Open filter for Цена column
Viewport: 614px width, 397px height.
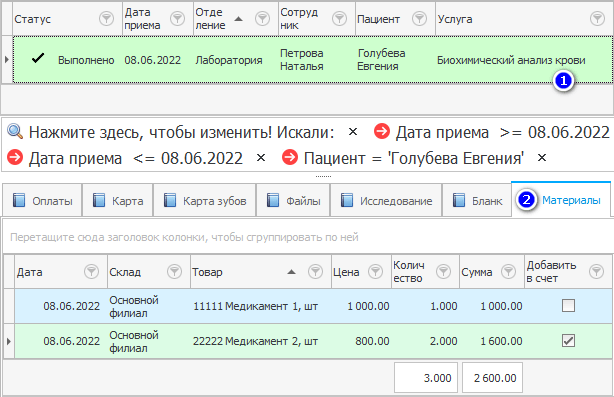click(x=376, y=271)
